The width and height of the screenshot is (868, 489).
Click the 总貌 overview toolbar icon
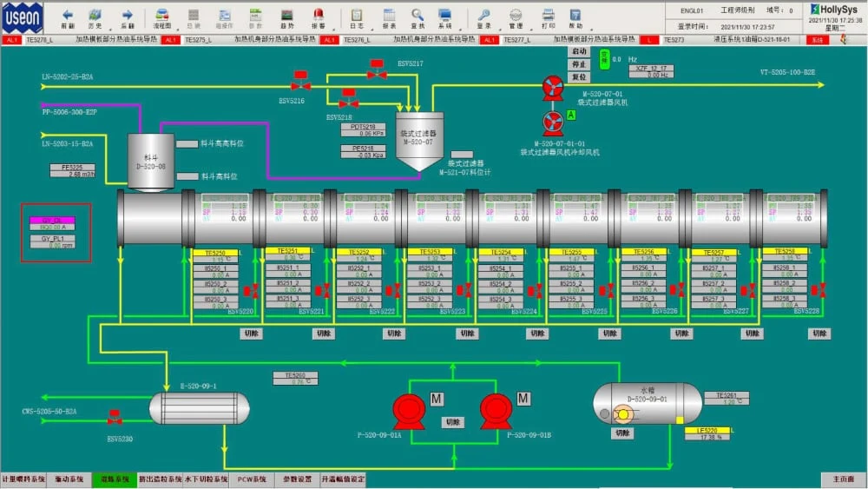[x=194, y=15]
